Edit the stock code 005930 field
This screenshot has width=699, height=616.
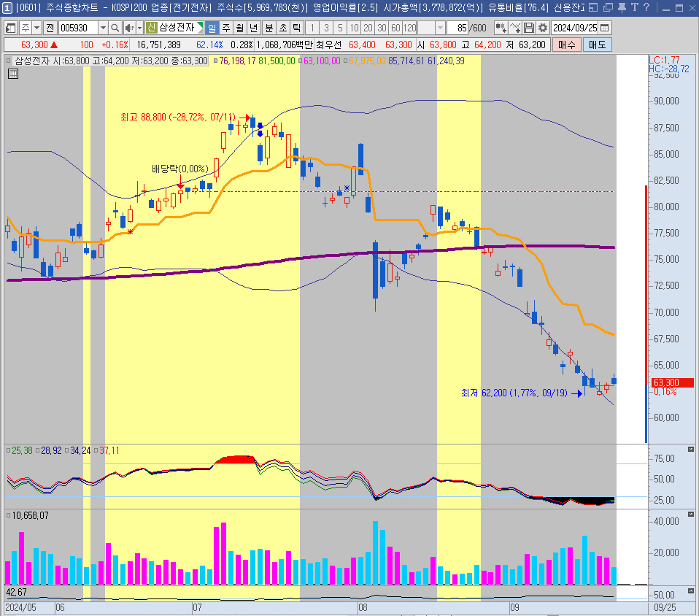(77, 28)
